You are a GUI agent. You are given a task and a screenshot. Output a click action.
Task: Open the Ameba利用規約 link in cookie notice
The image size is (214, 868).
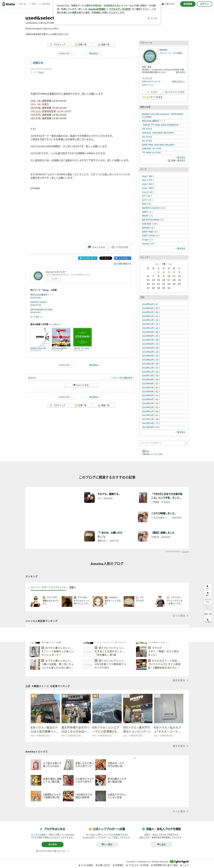(97, 9)
